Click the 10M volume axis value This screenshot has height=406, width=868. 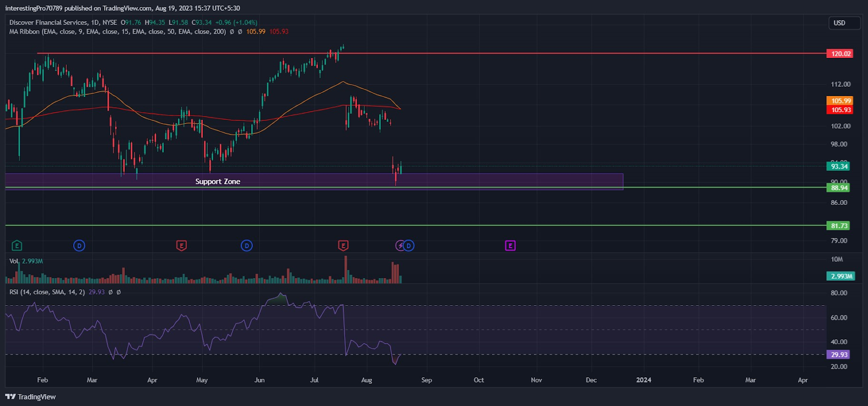(837, 260)
